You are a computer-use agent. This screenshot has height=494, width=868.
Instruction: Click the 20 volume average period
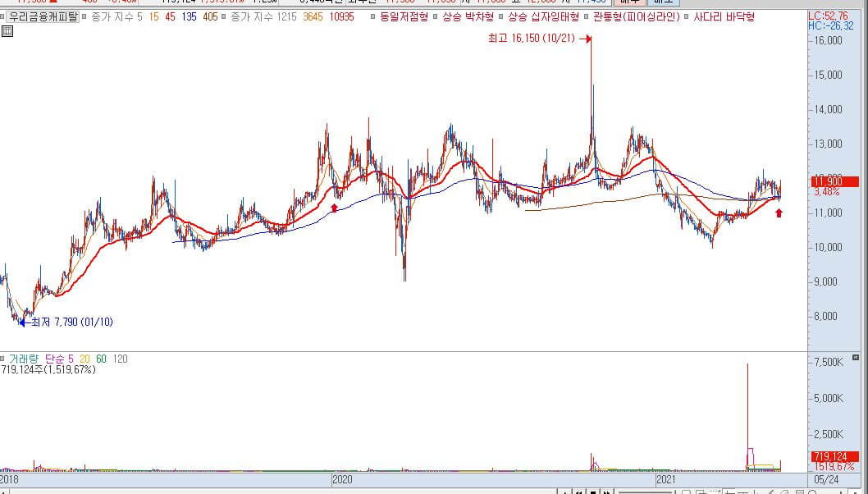pos(85,359)
